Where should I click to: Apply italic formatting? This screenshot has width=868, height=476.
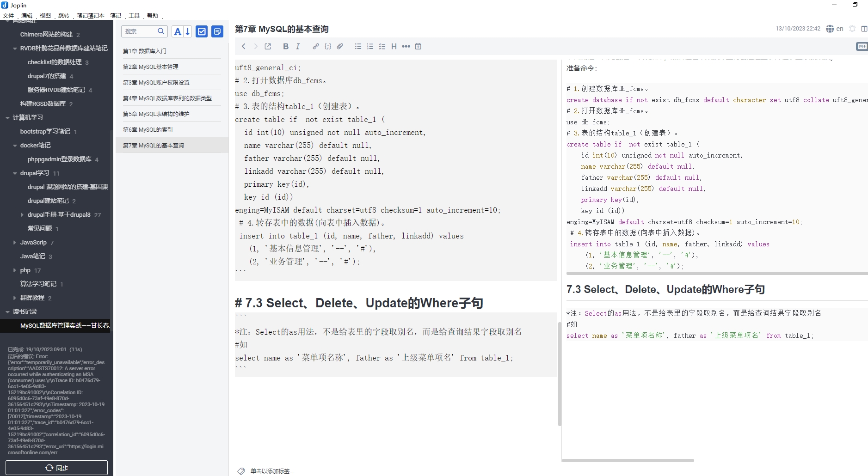tap(298, 46)
